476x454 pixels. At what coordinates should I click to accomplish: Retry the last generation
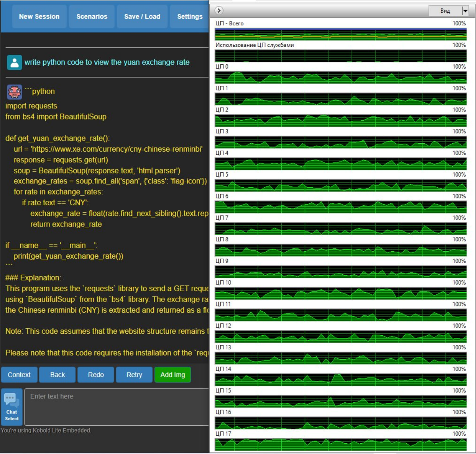tap(134, 375)
